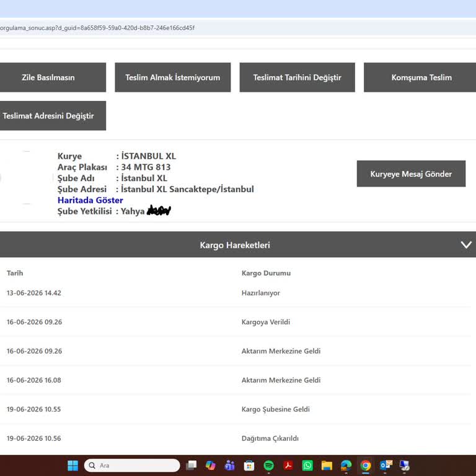The width and height of the screenshot is (476, 476).
Task: Open WhatsApp from the taskbar
Action: click(307, 465)
